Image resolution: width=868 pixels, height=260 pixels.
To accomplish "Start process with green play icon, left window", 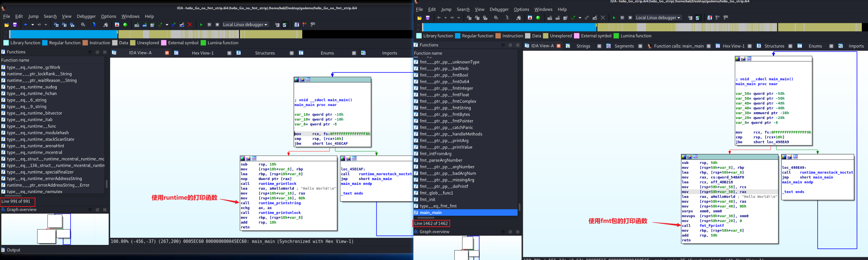I will (x=201, y=25).
